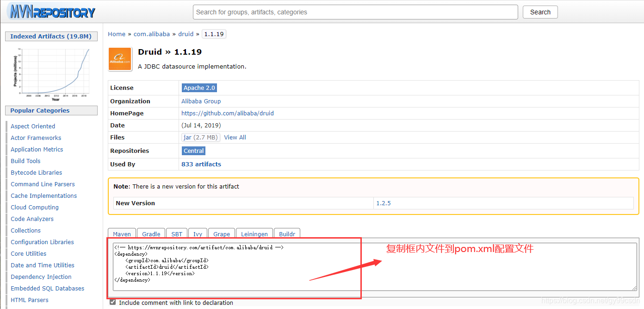Open HTML Parsers category
644x309 pixels.
(x=30, y=300)
